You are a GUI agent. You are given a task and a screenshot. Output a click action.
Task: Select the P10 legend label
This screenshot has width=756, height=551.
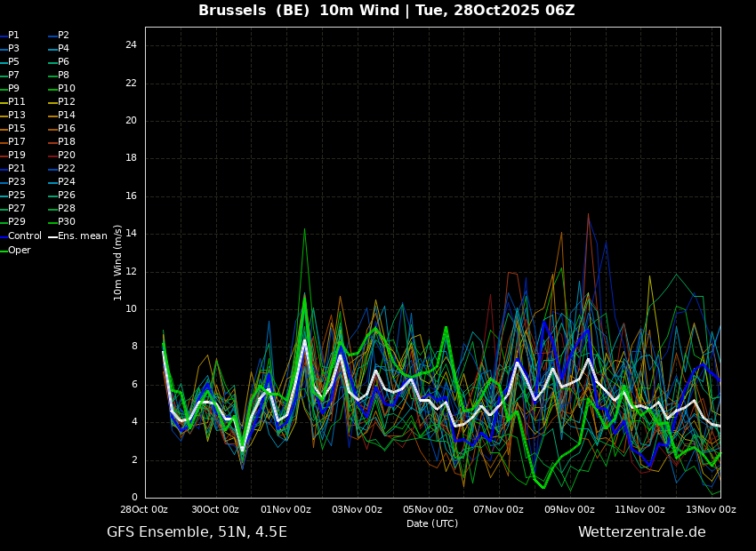(61, 88)
